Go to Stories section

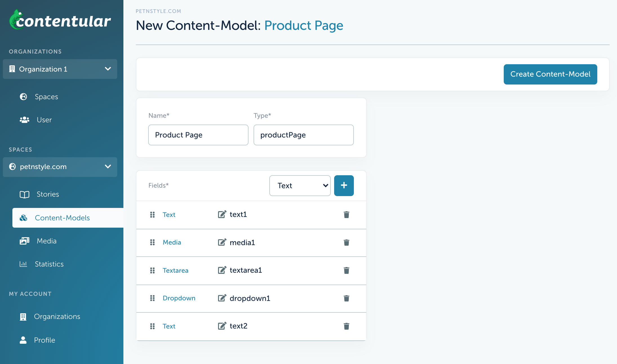[39, 194]
